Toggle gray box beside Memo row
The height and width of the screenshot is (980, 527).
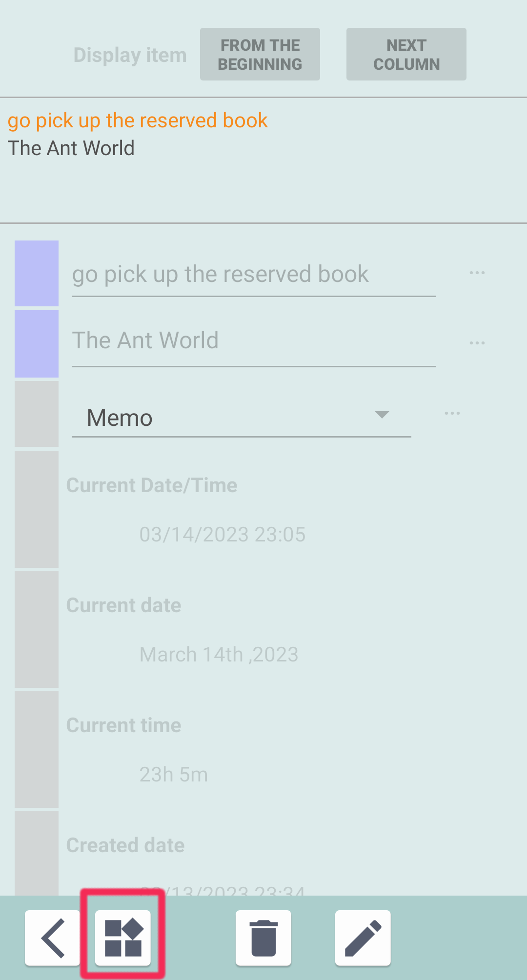37,414
